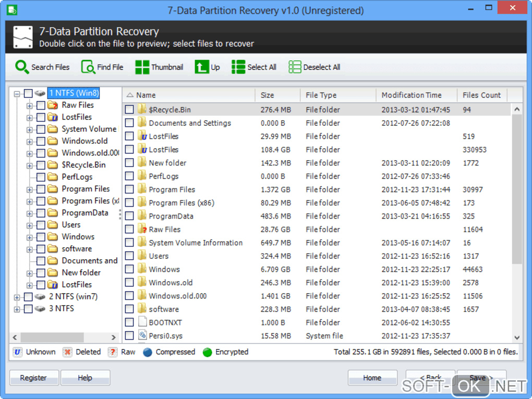This screenshot has height=399, width=532.
Task: Check the $Recycle.Bin row checkbox in list
Action: pos(129,109)
